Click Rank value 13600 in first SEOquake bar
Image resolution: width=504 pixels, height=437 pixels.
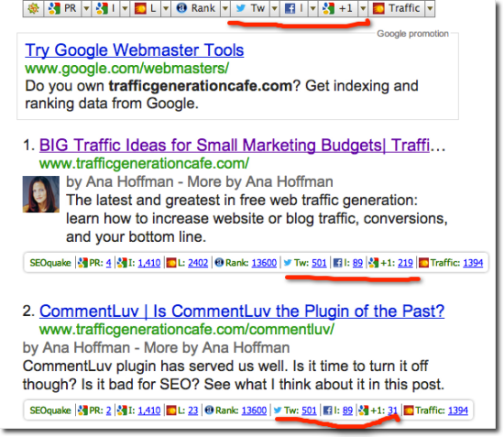[264, 263]
